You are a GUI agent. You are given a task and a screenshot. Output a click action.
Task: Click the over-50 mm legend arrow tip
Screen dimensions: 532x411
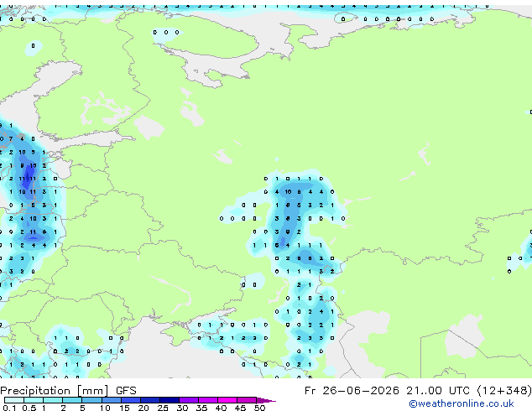pos(266,401)
